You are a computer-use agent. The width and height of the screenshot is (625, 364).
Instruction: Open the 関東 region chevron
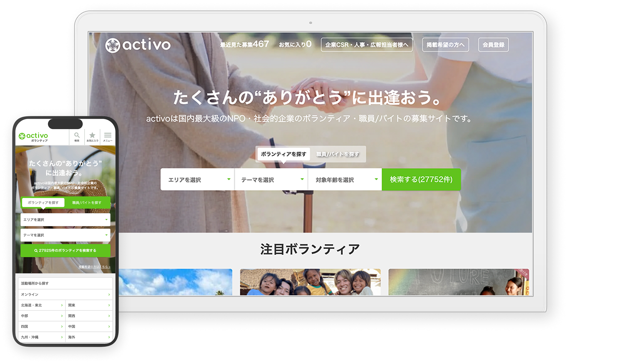tap(109, 305)
